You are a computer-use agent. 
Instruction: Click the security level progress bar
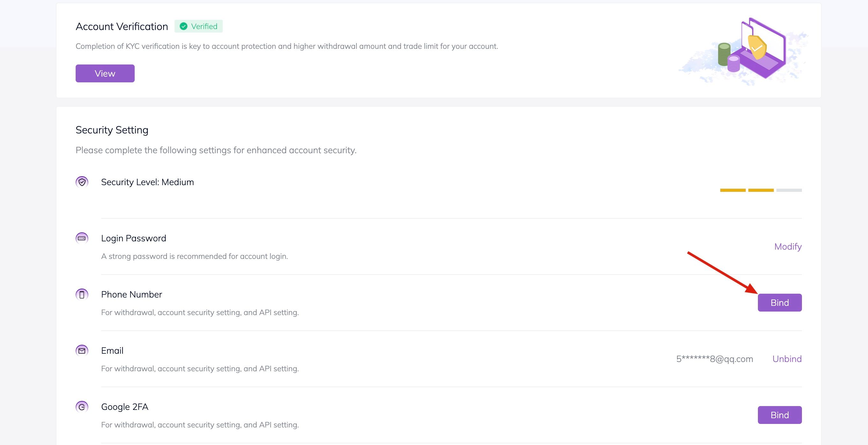click(x=761, y=190)
